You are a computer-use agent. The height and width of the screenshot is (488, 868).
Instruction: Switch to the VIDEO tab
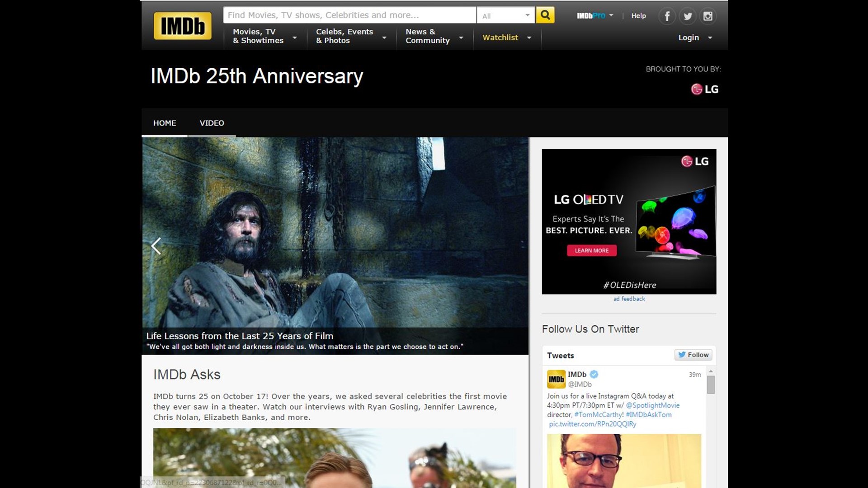point(212,123)
